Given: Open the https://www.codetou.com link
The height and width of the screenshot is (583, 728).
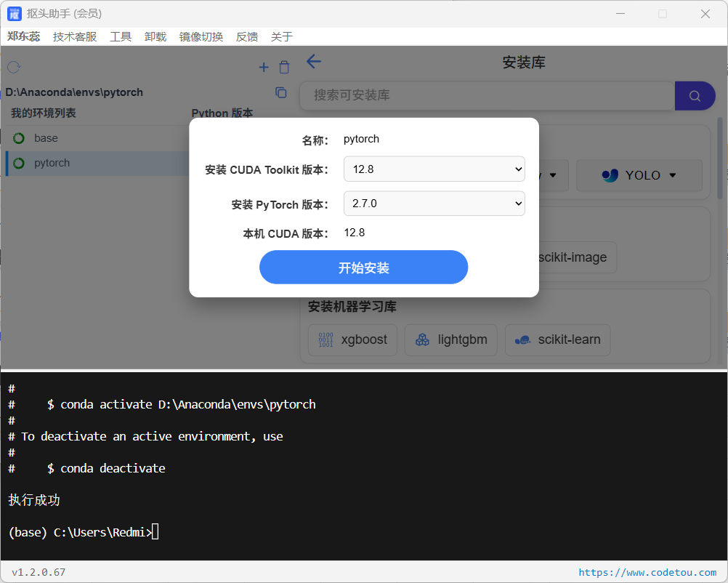Looking at the screenshot, I should click(x=647, y=572).
